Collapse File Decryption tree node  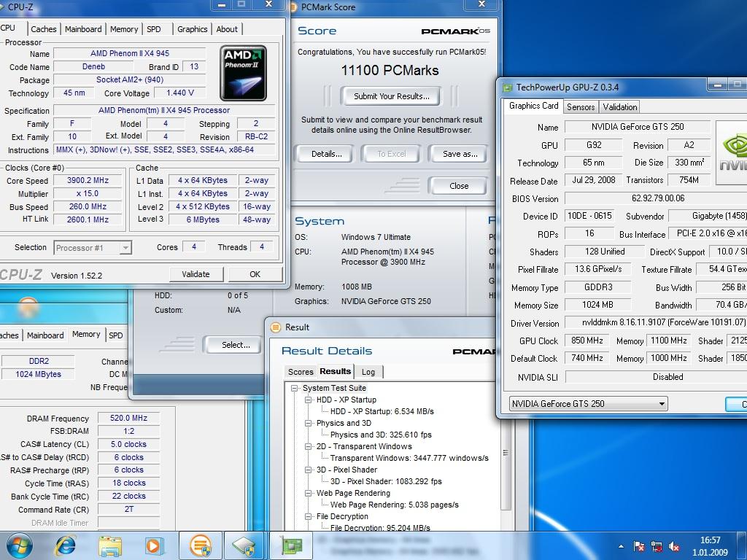pos(309,517)
